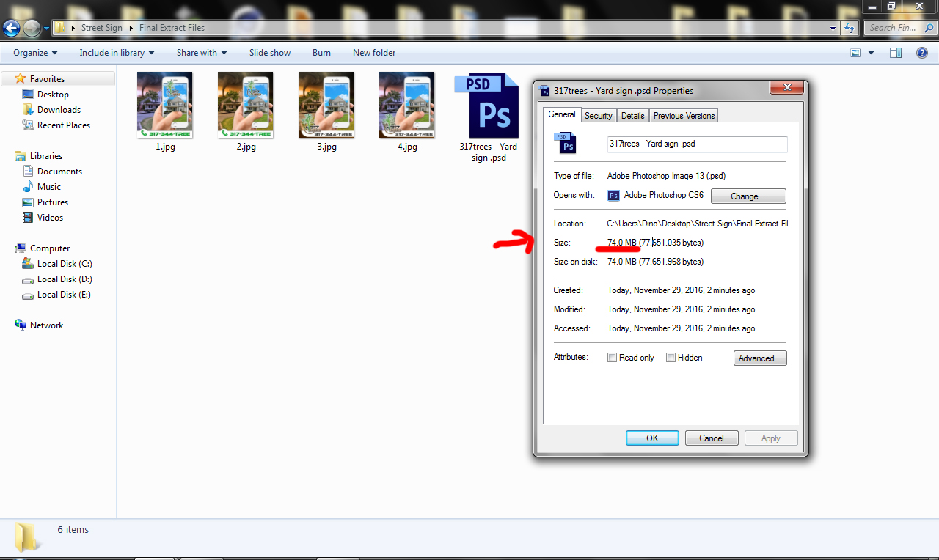Cancel the Properties dialog

tap(712, 438)
